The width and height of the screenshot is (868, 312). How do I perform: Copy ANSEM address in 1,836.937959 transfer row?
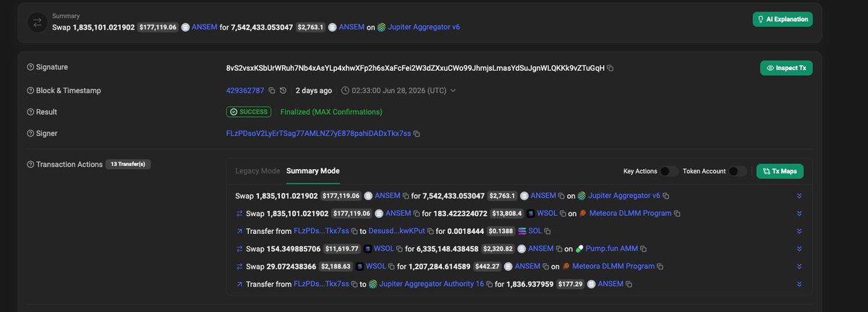click(x=629, y=285)
